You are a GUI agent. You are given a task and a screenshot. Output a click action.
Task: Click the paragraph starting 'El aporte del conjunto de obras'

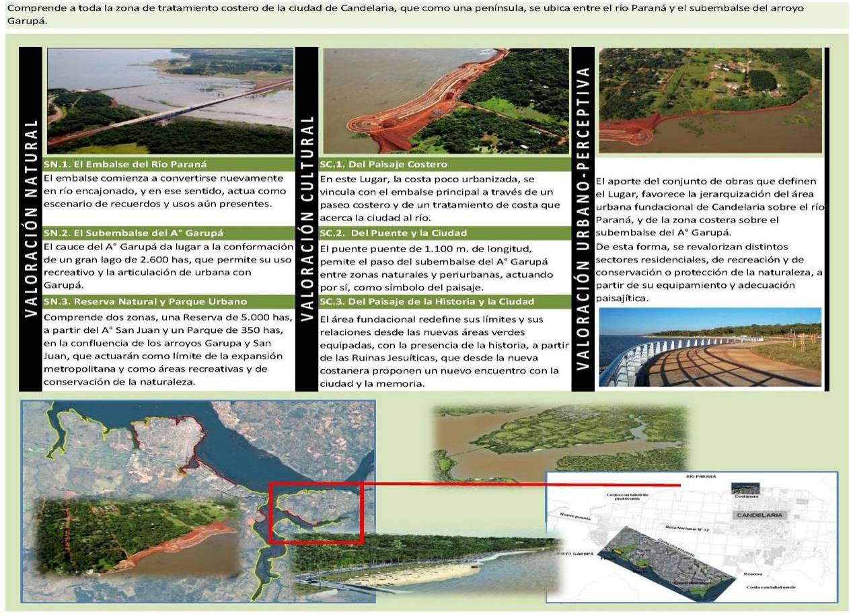tap(709, 207)
